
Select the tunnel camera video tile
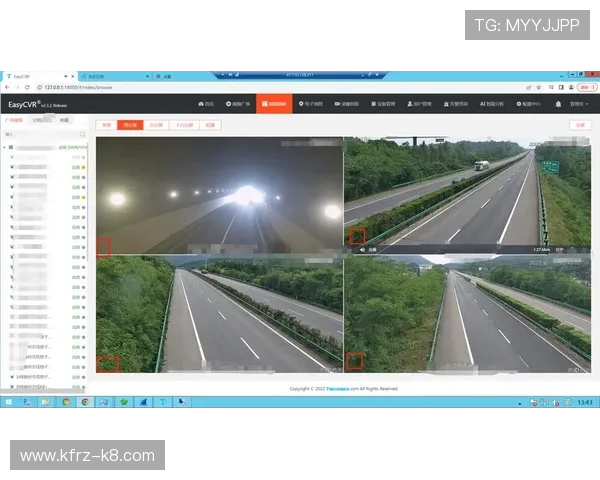219,195
